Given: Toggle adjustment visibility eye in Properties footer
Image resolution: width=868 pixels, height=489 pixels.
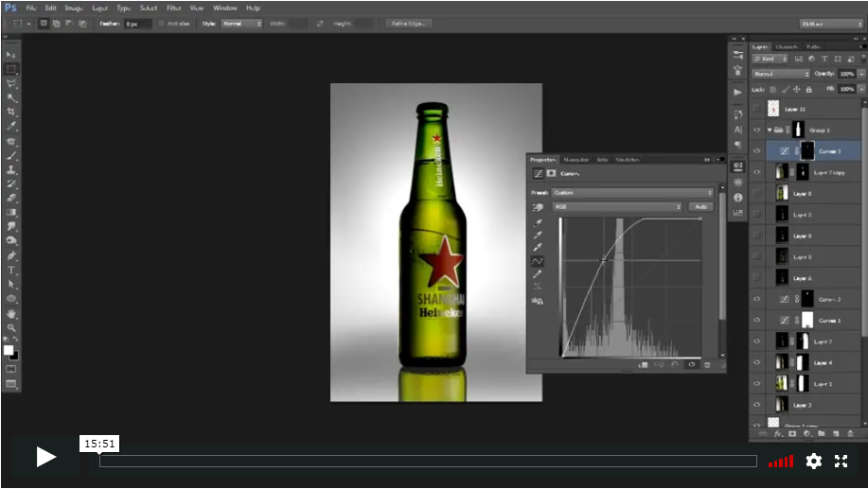Looking at the screenshot, I should [x=691, y=364].
